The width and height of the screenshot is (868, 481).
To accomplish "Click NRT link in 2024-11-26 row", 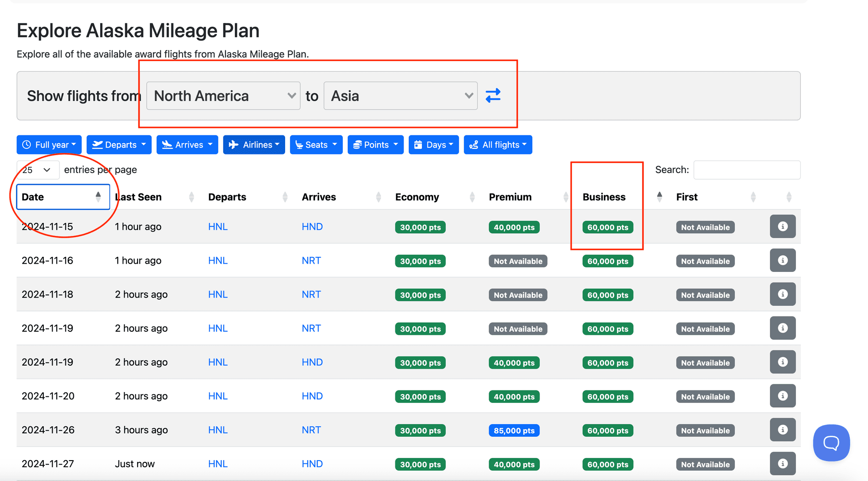I will (311, 430).
